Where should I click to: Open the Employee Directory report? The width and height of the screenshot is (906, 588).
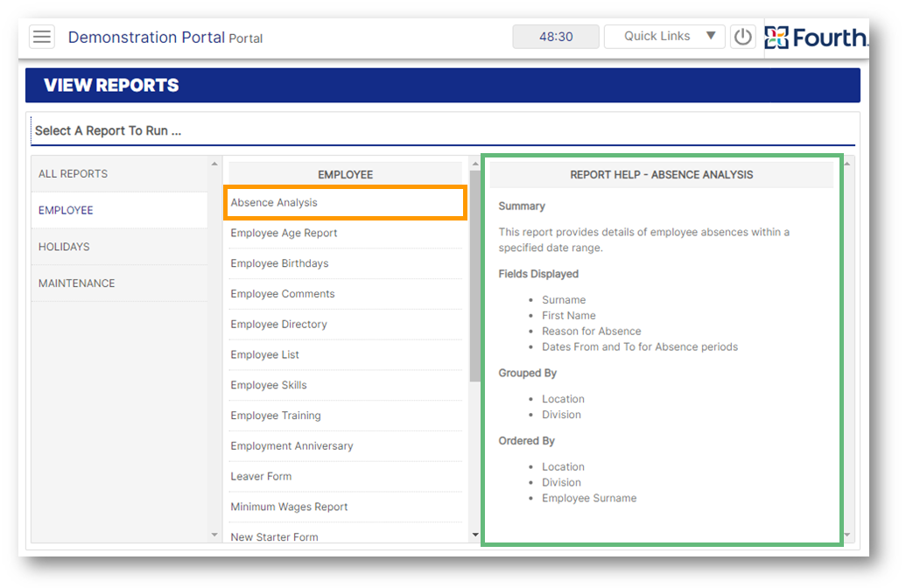pyautogui.click(x=345, y=325)
